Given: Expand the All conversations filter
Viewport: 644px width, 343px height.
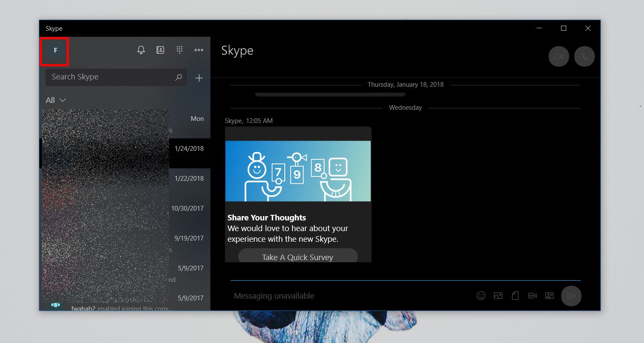Looking at the screenshot, I should pyautogui.click(x=56, y=100).
